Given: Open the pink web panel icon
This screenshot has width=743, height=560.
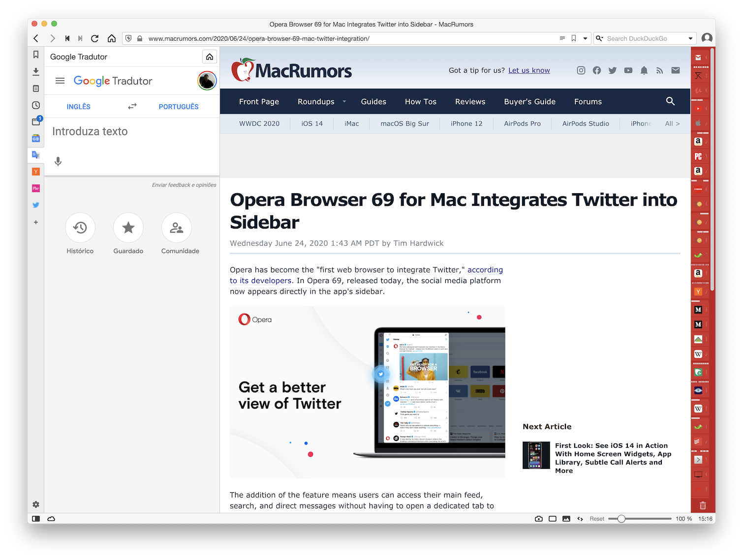Looking at the screenshot, I should pos(36,188).
